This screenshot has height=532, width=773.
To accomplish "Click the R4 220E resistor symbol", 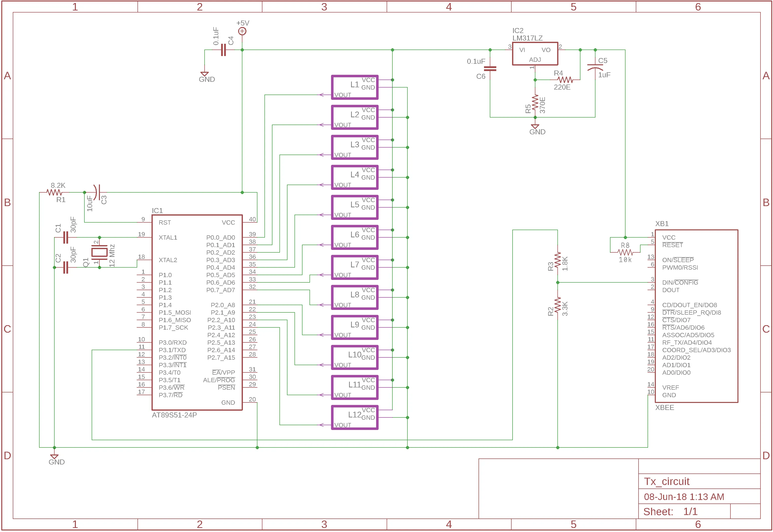I will click(x=565, y=80).
